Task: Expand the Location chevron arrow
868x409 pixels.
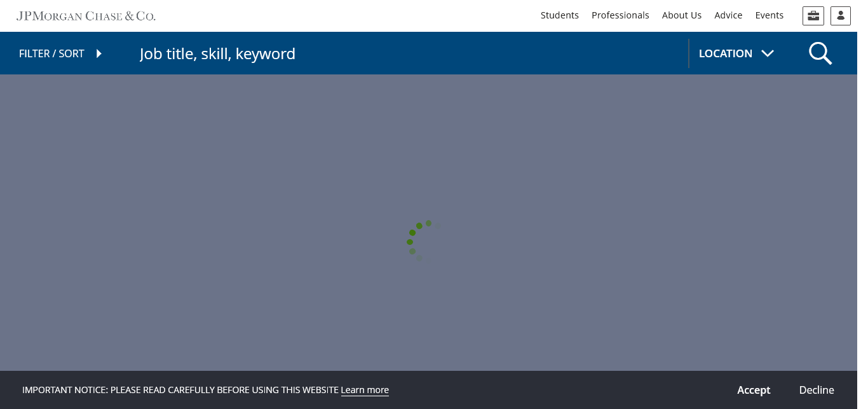Action: point(768,53)
